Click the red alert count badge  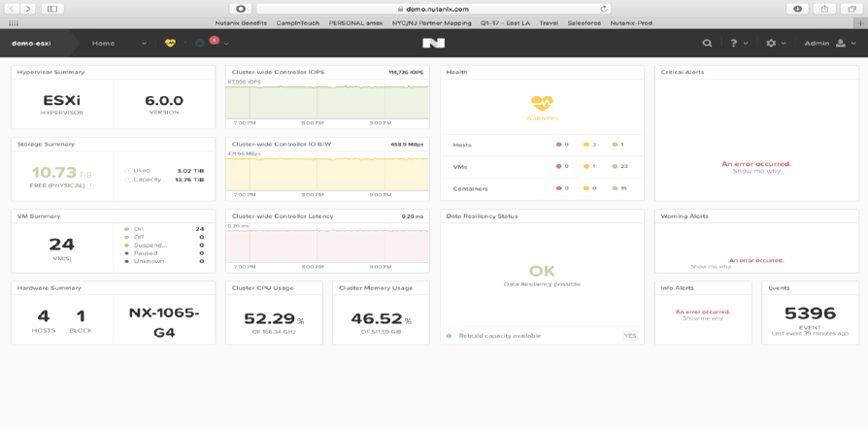click(215, 40)
